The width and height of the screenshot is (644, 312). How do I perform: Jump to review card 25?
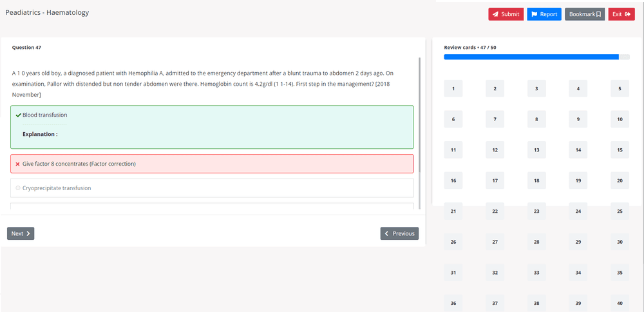[620, 211]
